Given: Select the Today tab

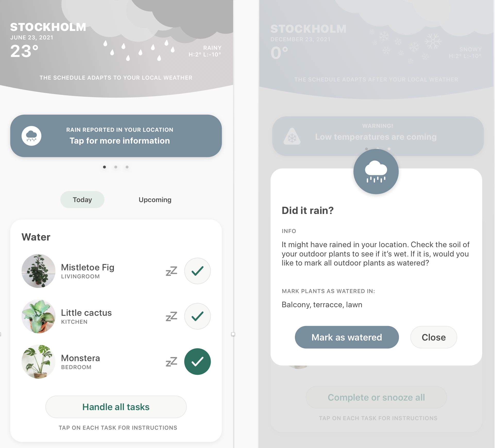Looking at the screenshot, I should click(x=83, y=200).
